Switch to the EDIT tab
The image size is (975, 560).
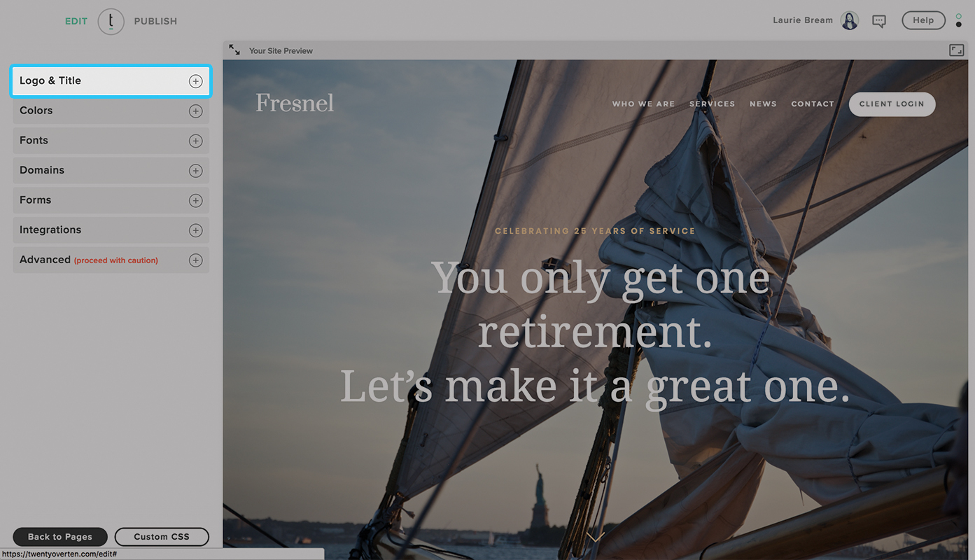(x=76, y=21)
